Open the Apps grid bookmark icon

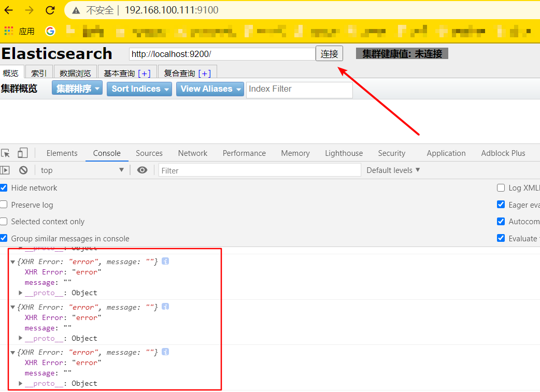tap(9, 31)
